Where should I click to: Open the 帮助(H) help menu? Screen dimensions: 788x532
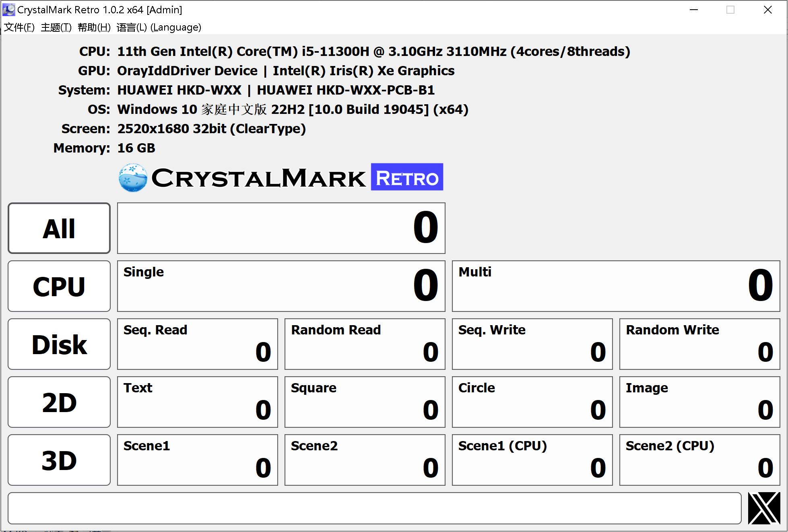94,27
